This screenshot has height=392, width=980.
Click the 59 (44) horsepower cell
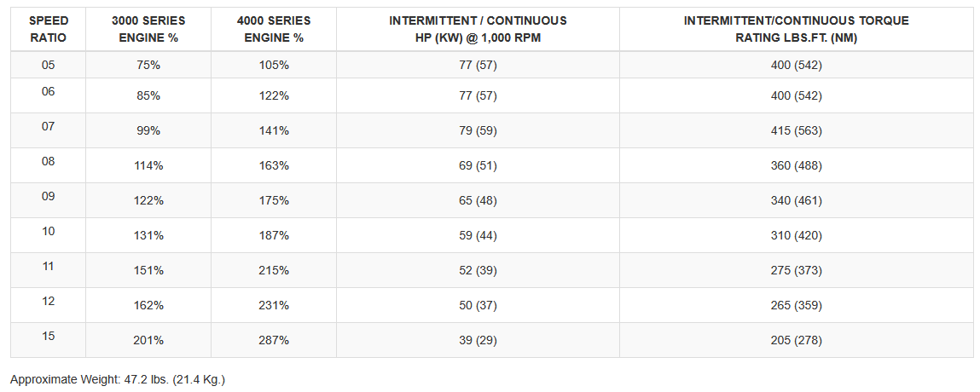tap(478, 235)
